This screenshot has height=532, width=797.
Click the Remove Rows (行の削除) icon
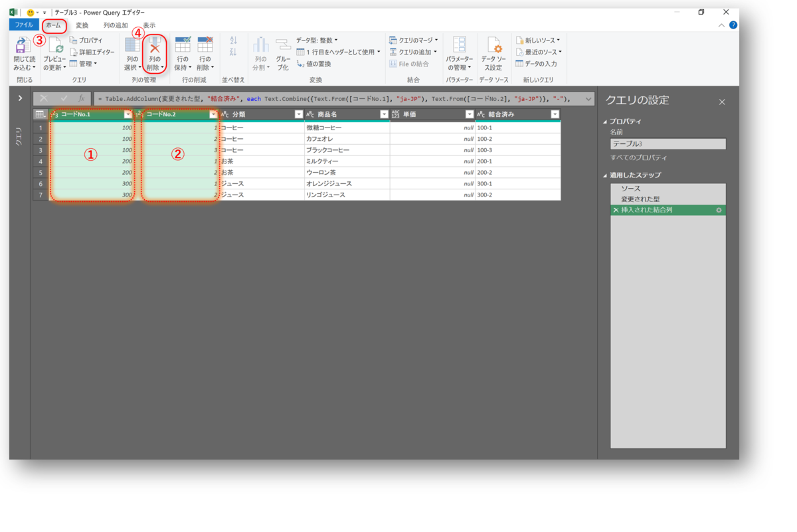point(205,44)
